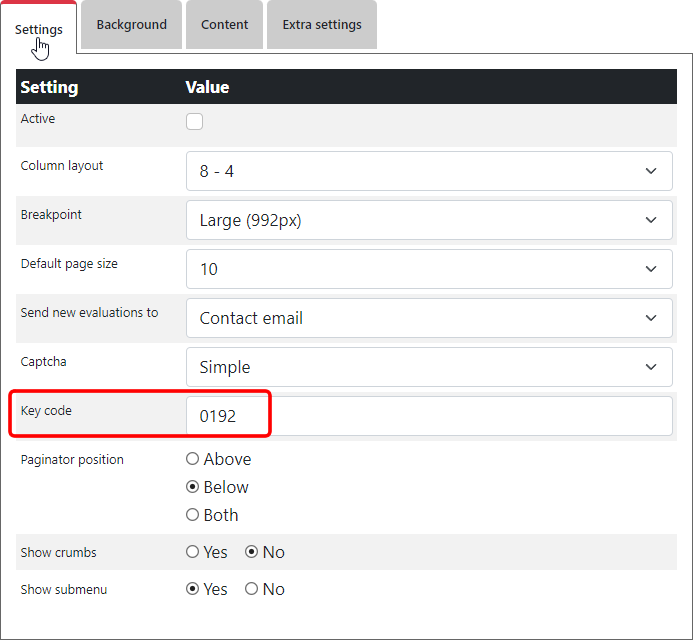693x640 pixels.
Task: Click the Captcha dropdown chevron arrow
Action: coord(651,367)
